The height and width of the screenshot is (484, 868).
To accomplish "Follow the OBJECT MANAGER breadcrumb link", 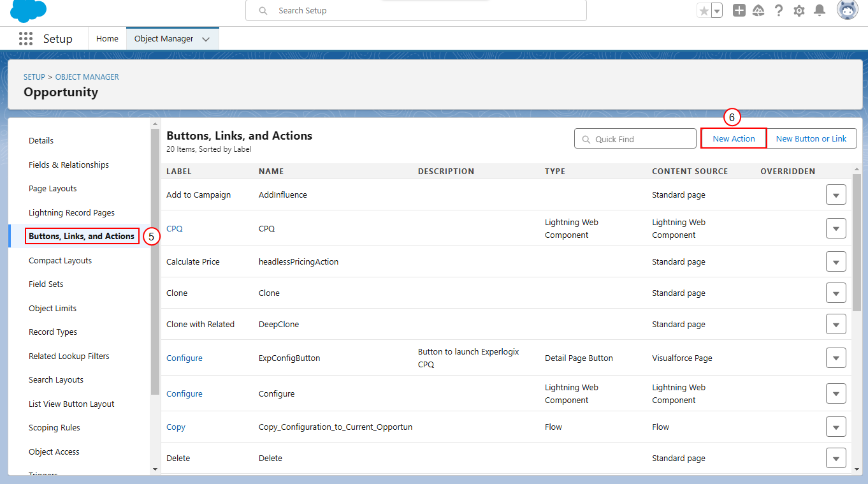I will (87, 77).
